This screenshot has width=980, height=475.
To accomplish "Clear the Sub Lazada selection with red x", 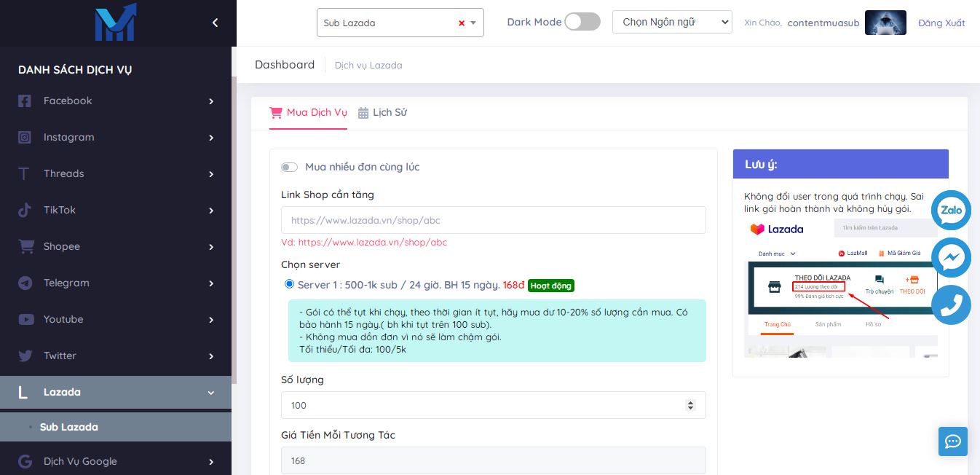I will [x=462, y=23].
